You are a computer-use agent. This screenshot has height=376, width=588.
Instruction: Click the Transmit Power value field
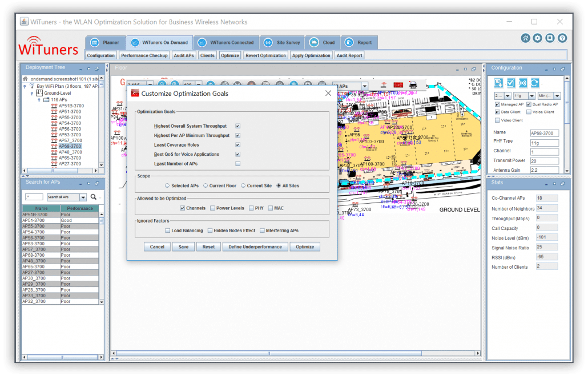pos(544,161)
